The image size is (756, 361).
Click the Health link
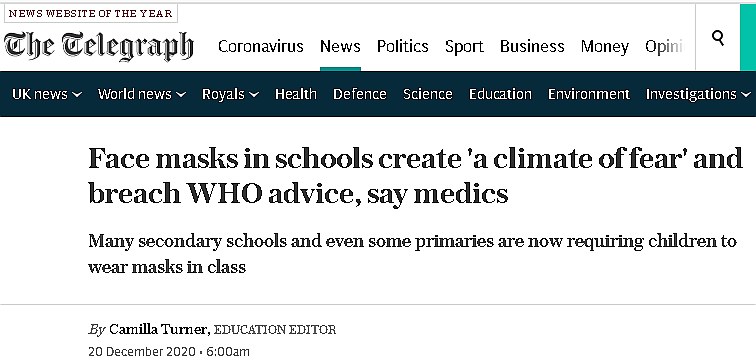pos(296,94)
